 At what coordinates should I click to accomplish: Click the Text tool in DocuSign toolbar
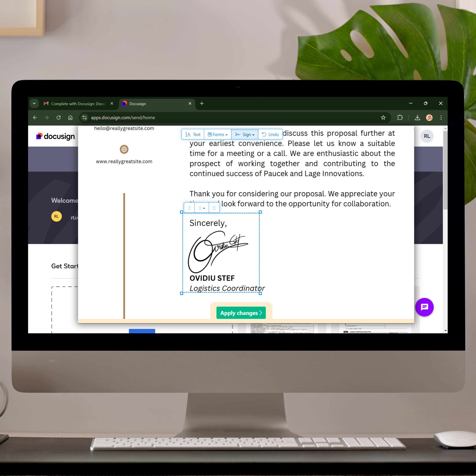(x=194, y=134)
